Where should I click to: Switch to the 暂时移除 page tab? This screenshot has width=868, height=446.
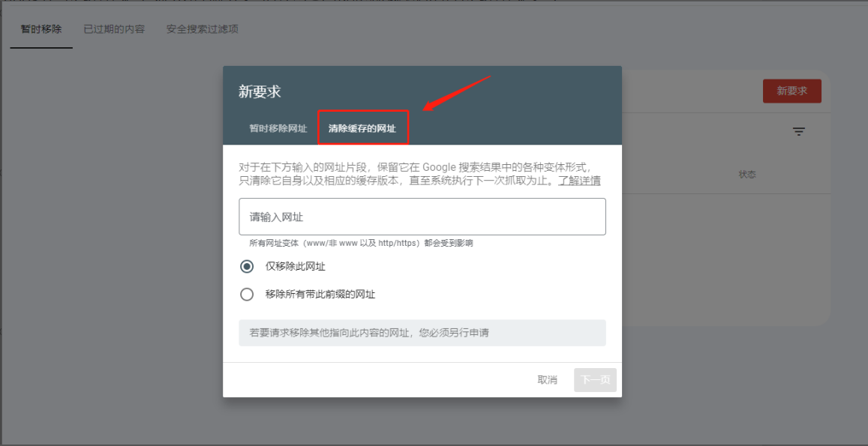pos(41,29)
